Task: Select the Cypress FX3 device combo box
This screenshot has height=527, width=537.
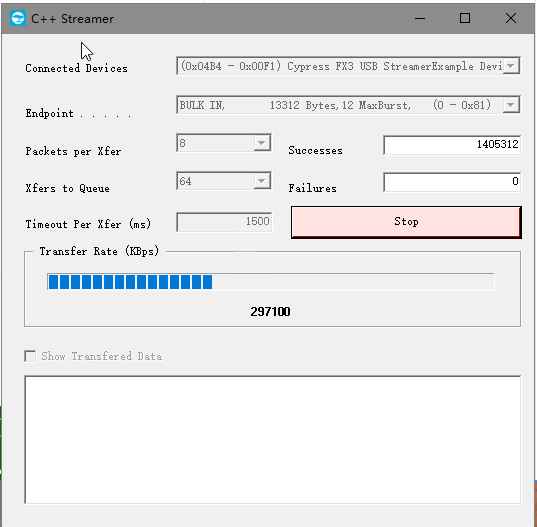Action: tap(348, 65)
